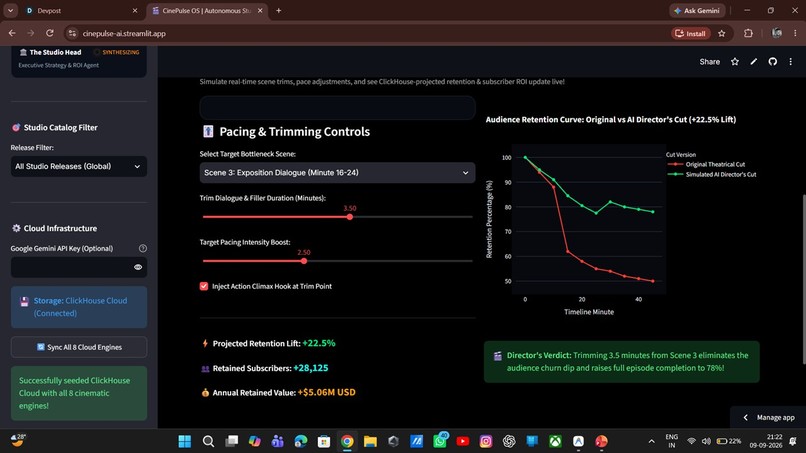Show the Gemini API key with eye icon
The height and width of the screenshot is (453, 806).
click(138, 267)
